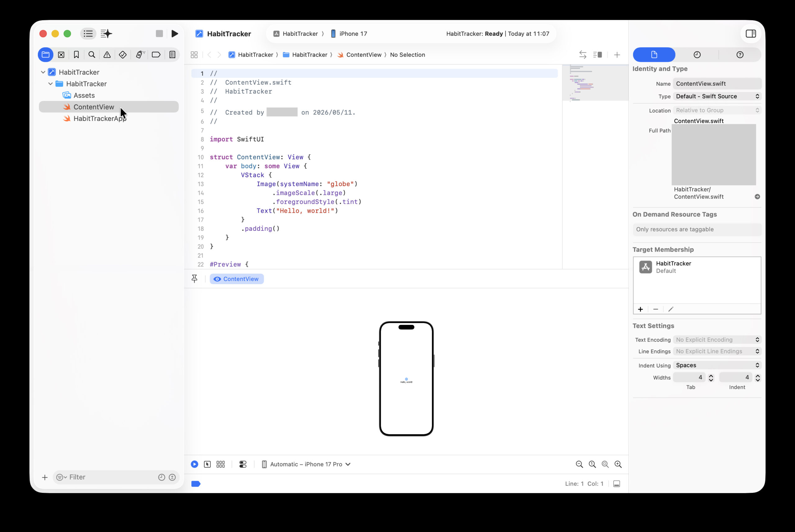Add a new file with the plus button
Screen dimensions: 795x532
(45, 477)
